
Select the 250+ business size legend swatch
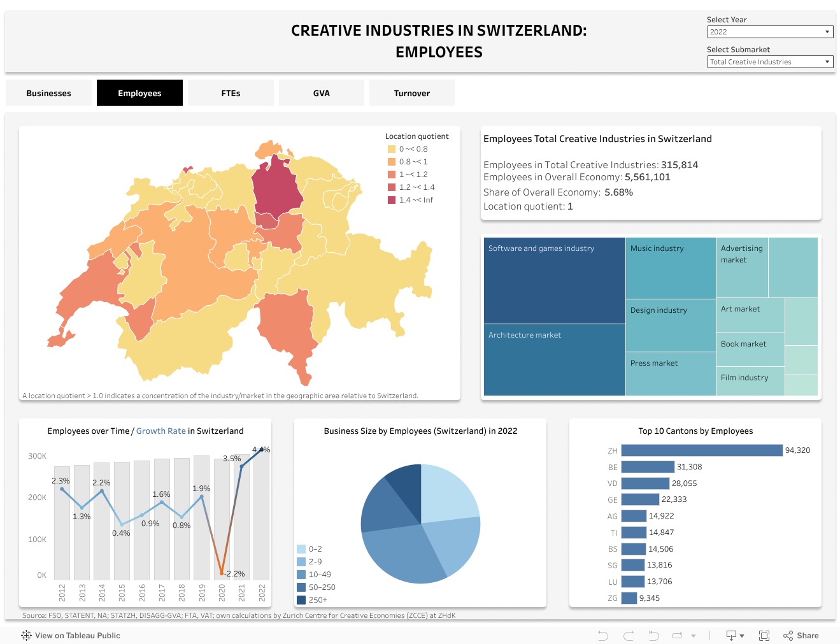click(301, 600)
